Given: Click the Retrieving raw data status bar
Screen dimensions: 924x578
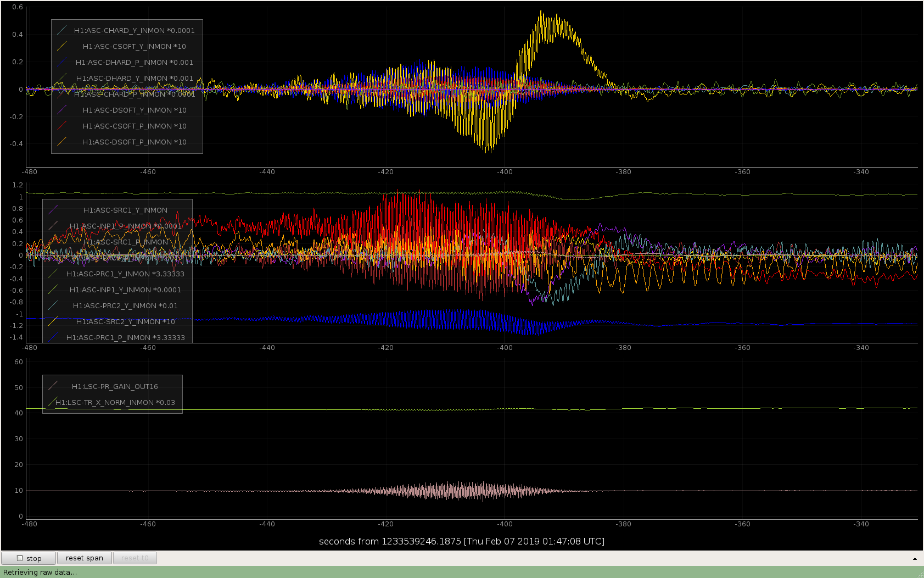Looking at the screenshot, I should coord(462,572).
